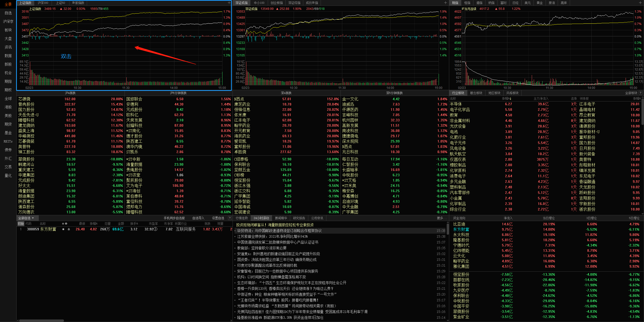Screen dimensions: 644x322
Task: Click the 手机同步自选股 button
Action: [174, 218]
